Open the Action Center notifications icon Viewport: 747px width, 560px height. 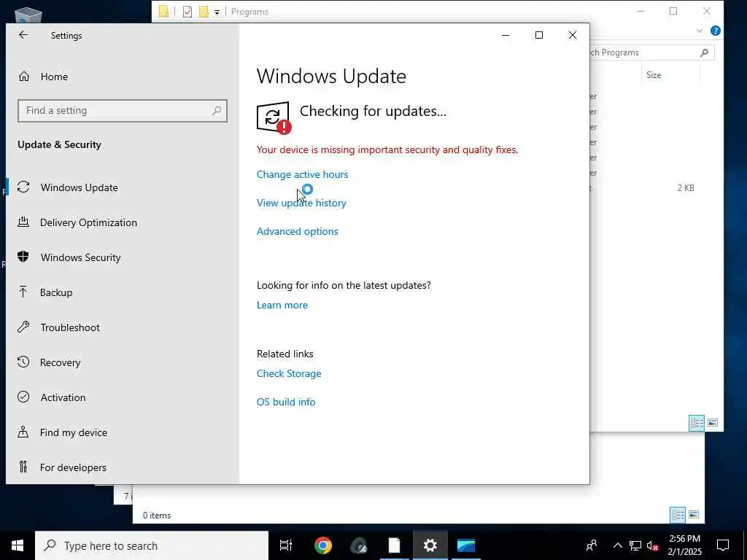point(723,545)
